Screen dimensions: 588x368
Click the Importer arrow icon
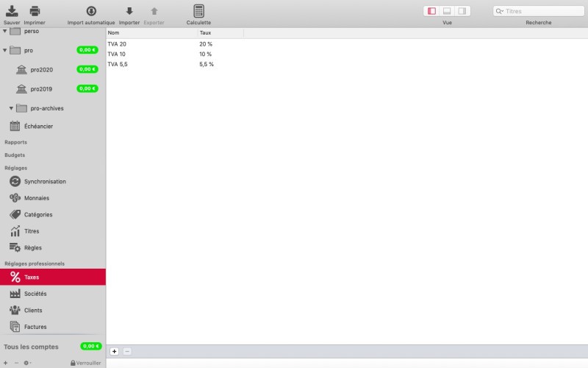pos(129,11)
